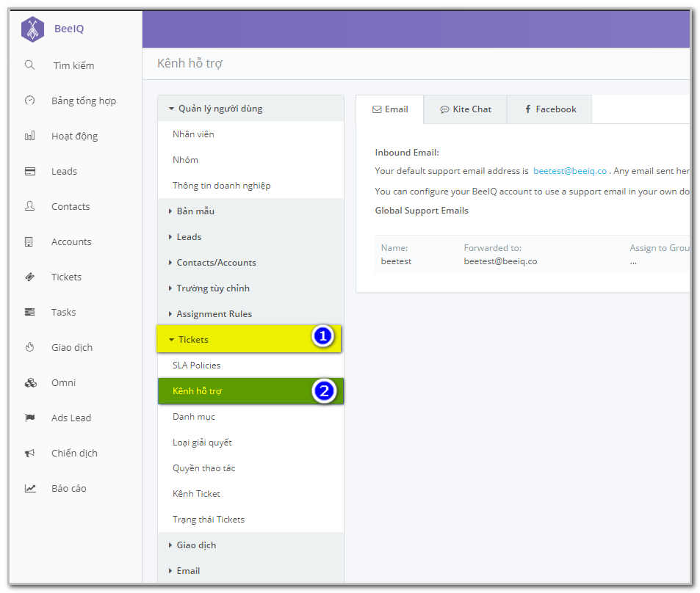Viewport: 700px width, 593px height.
Task: Switch to the Kite Chat tab
Action: [466, 109]
